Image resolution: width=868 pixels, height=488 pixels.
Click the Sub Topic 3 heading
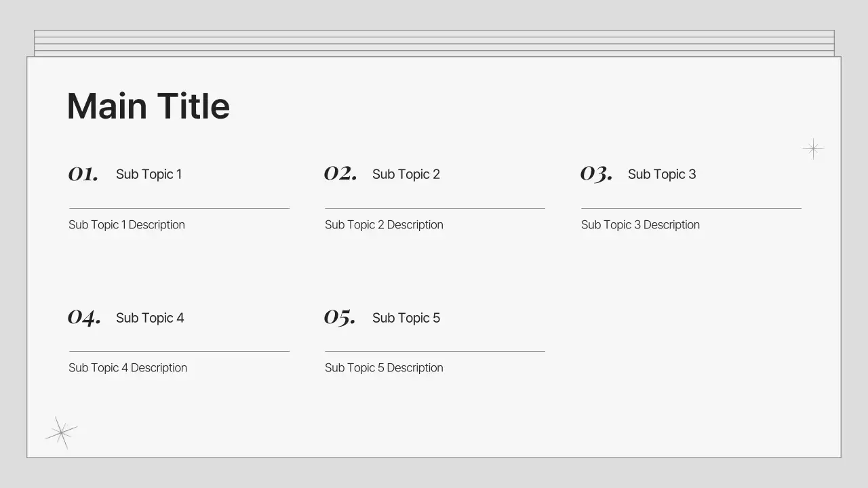(661, 174)
